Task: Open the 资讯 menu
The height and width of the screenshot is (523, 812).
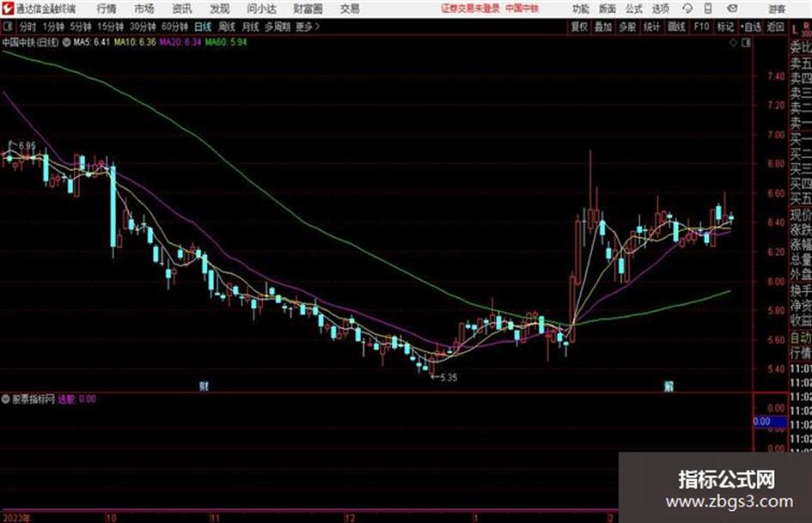Action: tap(182, 9)
